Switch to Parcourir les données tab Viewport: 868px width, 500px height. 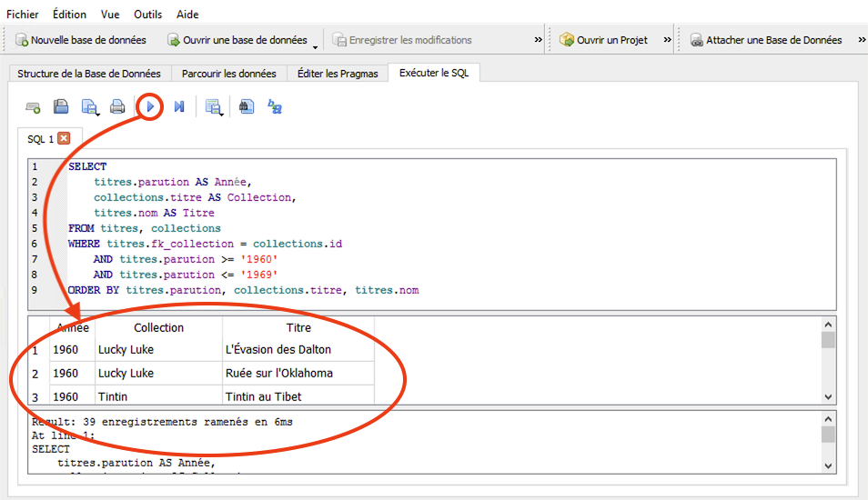(x=228, y=74)
